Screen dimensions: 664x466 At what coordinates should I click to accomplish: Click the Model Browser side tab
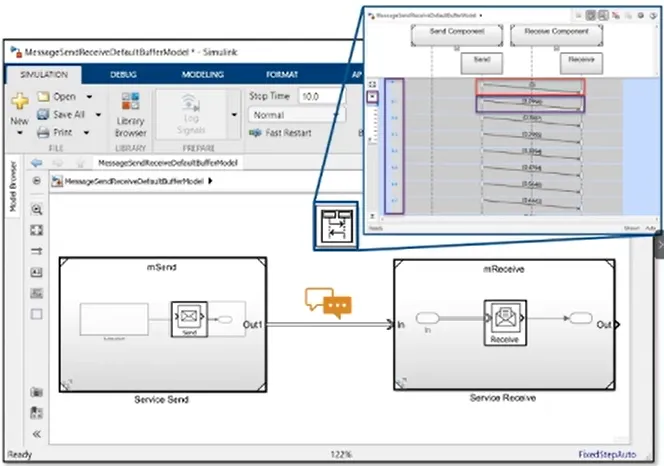coord(13,186)
